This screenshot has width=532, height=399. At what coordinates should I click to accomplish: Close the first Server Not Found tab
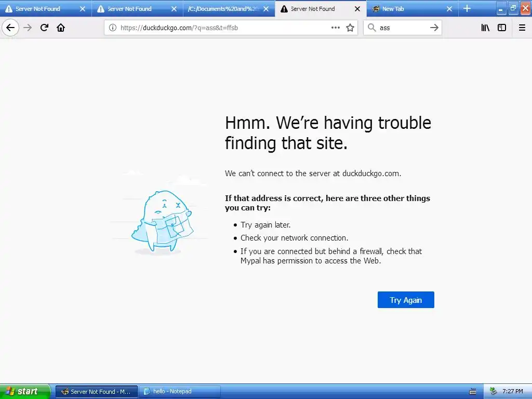83,9
